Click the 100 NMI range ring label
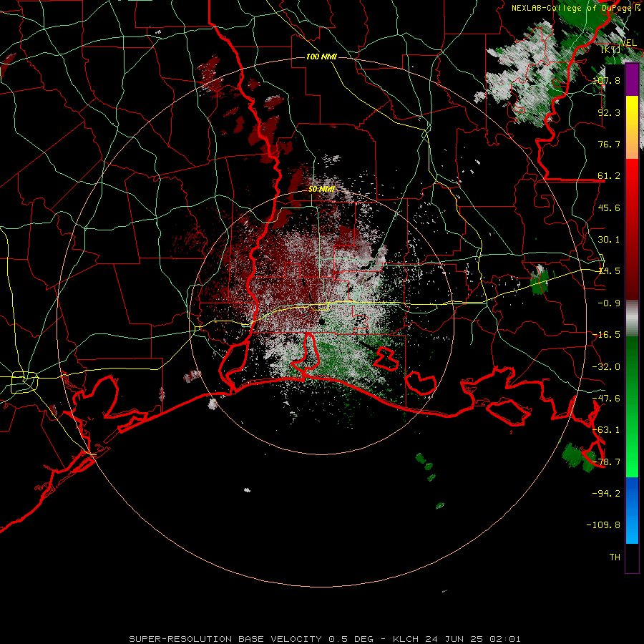Image resolution: width=644 pixels, height=644 pixels. (321, 57)
